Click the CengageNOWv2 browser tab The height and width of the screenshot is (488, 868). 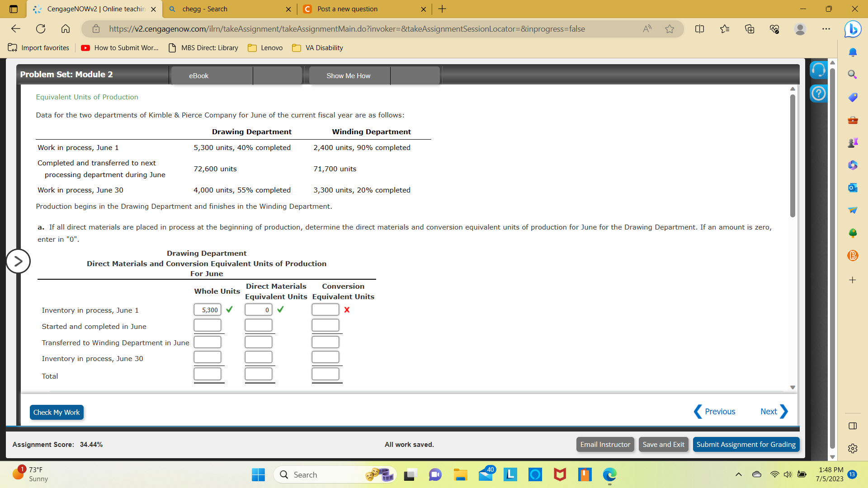tap(95, 8)
